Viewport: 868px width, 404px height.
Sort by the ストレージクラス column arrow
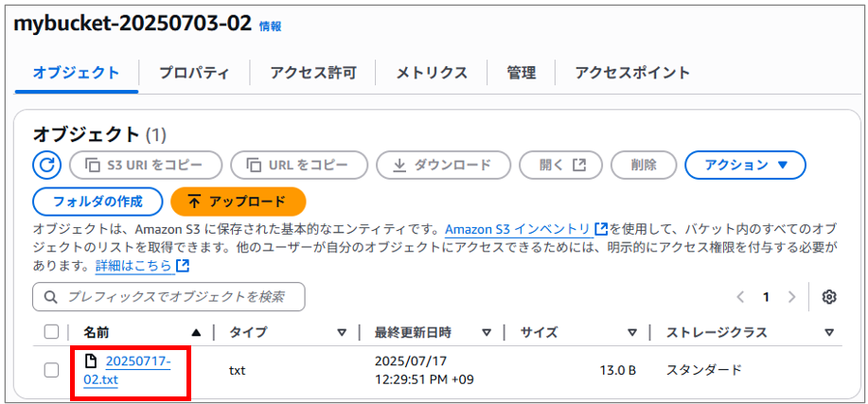828,333
